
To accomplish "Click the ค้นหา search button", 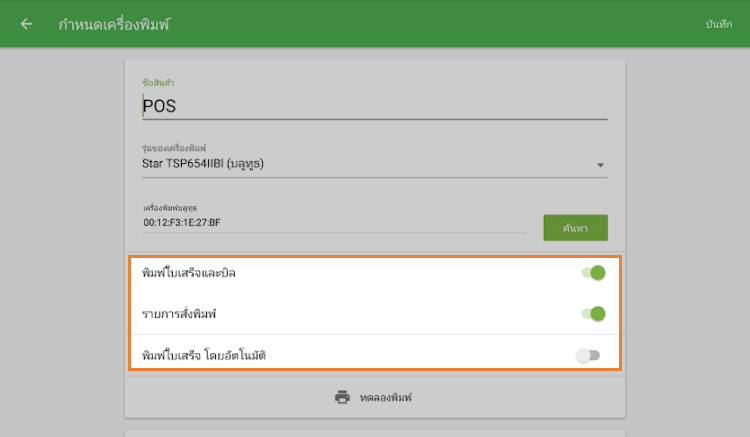I will click(575, 228).
